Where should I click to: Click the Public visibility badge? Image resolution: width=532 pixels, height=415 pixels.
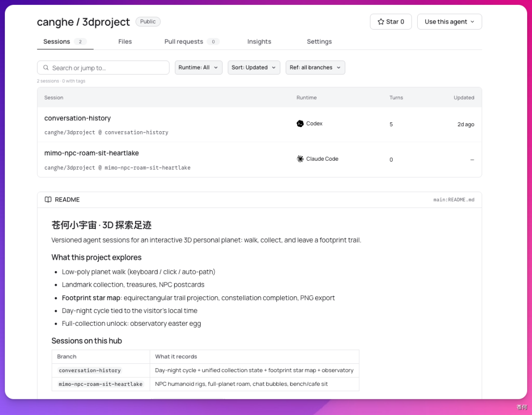tap(148, 21)
